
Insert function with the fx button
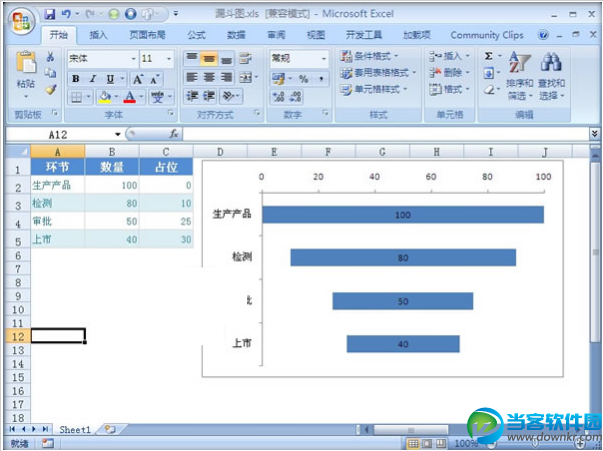[174, 134]
